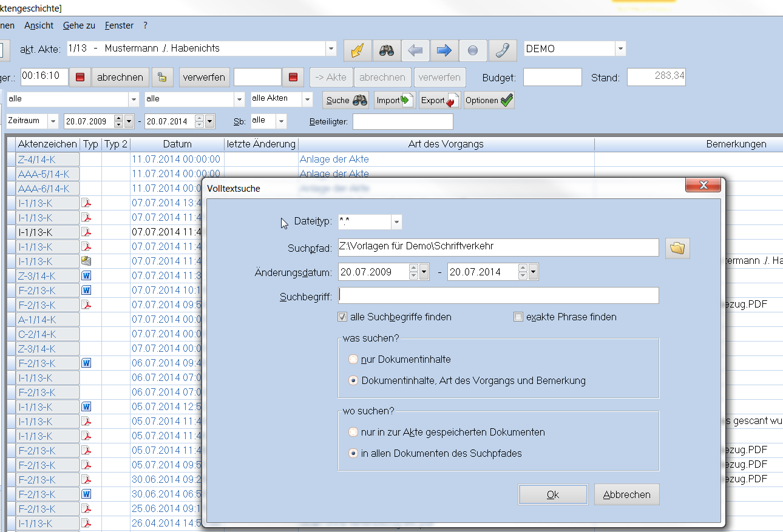This screenshot has width=783, height=532.
Task: Open the Sb 'alle' dropdown
Action: point(281,121)
